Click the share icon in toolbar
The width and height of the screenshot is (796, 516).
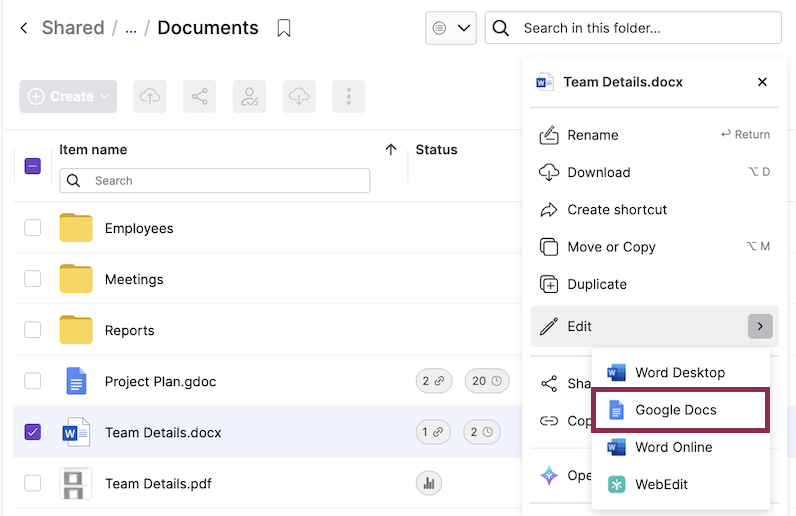pyautogui.click(x=200, y=96)
